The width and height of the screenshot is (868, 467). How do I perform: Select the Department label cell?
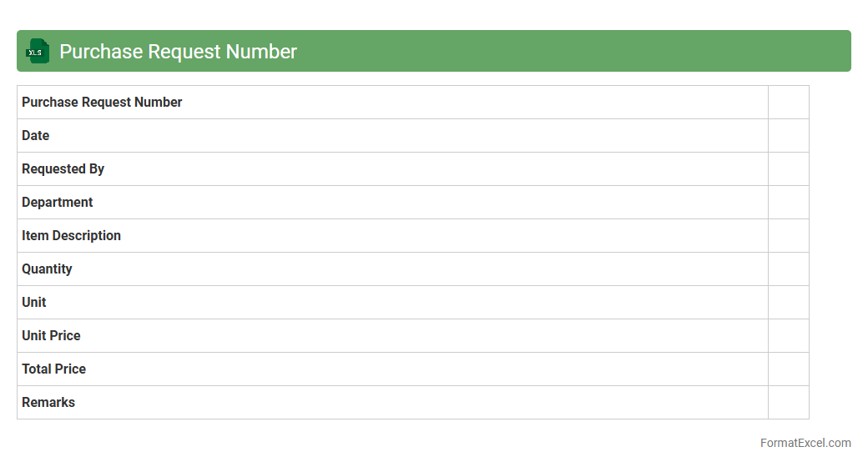click(58, 202)
